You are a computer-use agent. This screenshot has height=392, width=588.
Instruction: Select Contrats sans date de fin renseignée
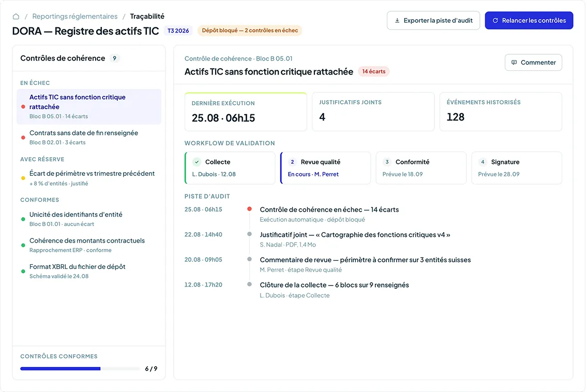tap(89, 137)
